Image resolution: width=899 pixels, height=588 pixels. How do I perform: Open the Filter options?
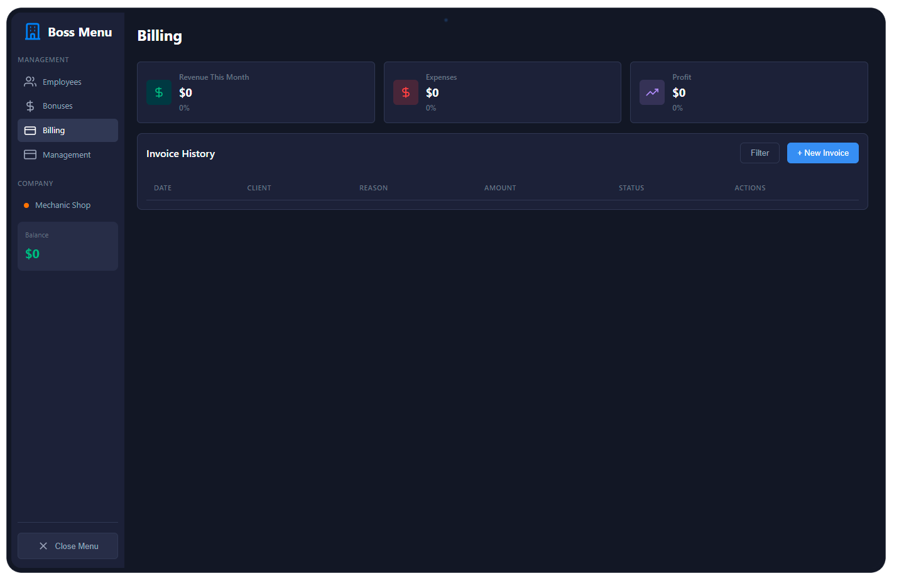759,153
